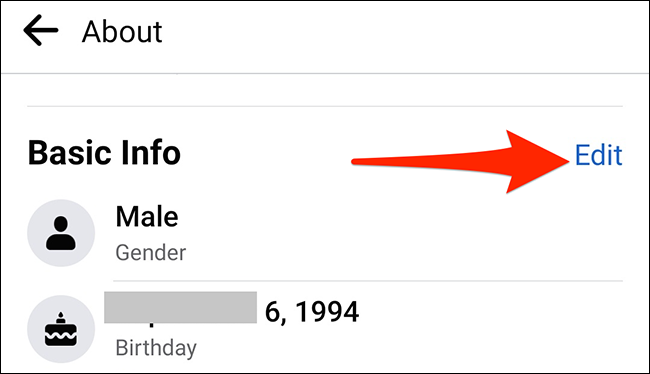Click the birthday cake icon
This screenshot has height=374, width=650.
pyautogui.click(x=61, y=329)
